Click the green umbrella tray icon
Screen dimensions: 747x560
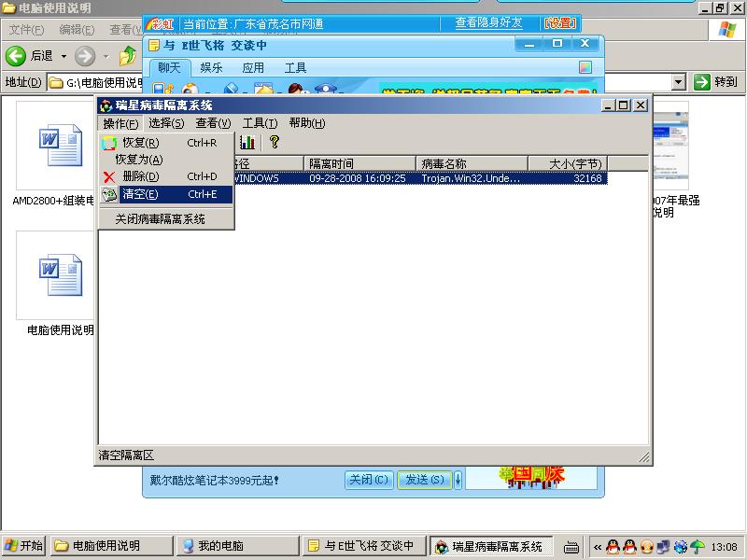tap(697, 546)
